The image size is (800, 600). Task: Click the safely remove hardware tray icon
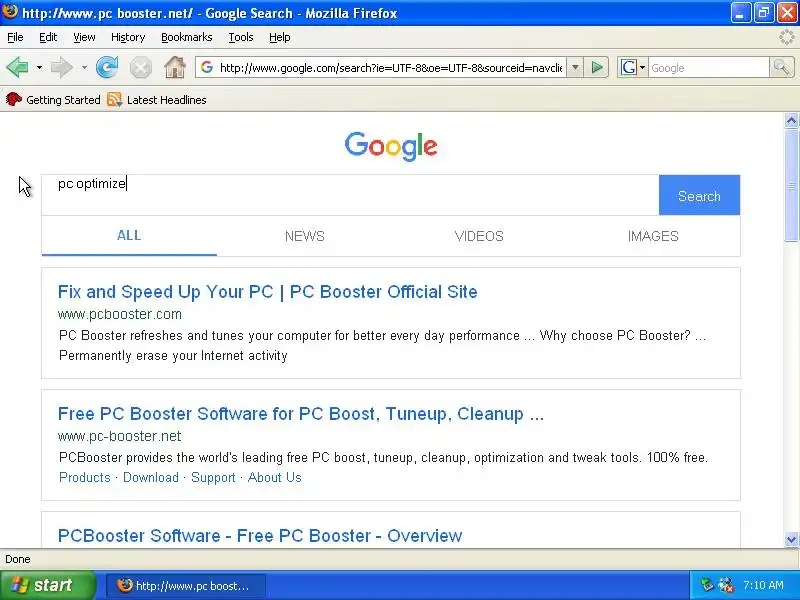pos(707,585)
